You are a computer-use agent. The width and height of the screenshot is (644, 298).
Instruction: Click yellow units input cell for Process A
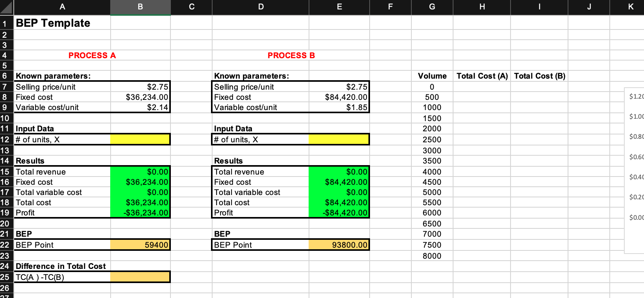tap(141, 140)
